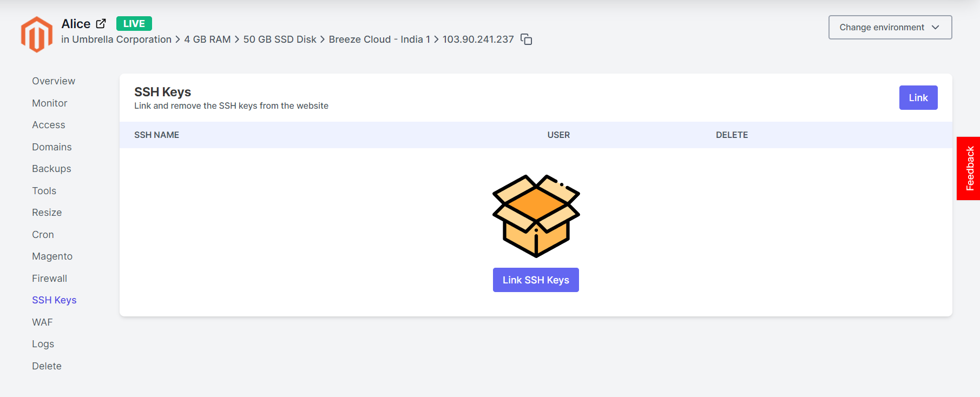This screenshot has width=980, height=397.
Task: Click the Link button in header
Action: 918,98
